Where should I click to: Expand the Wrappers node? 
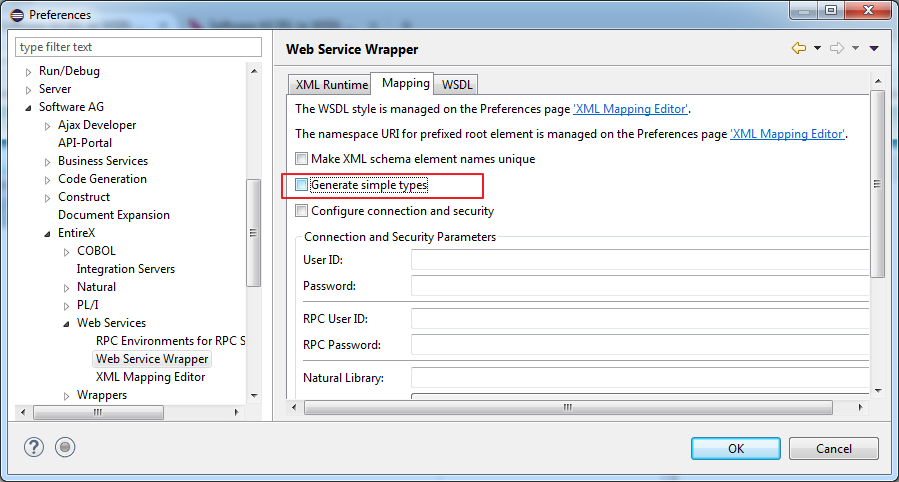point(67,396)
